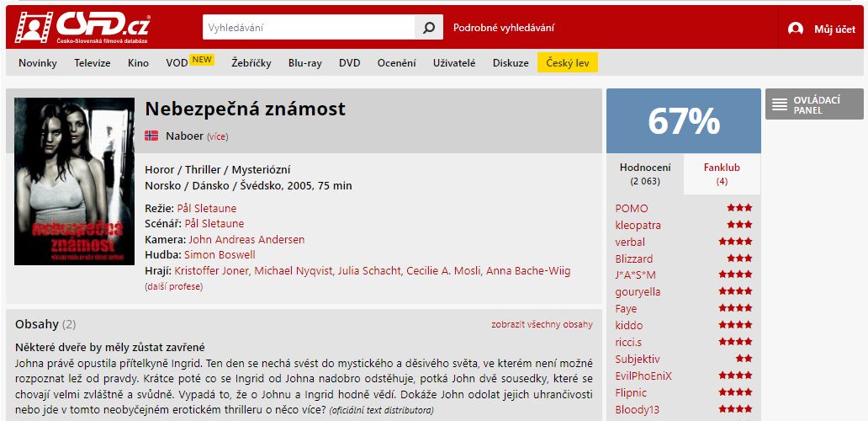Image resolution: width=868 pixels, height=421 pixels.
Task: Go to the DVD section
Action: (350, 63)
